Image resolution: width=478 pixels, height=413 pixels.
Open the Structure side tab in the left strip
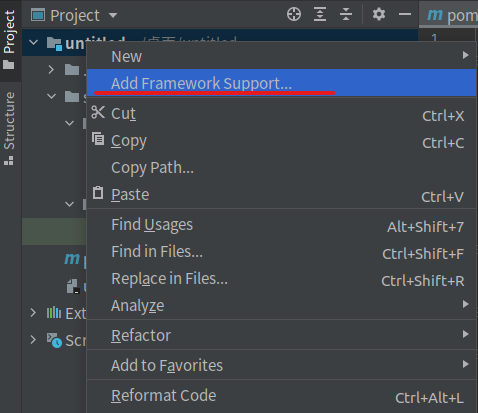point(9,128)
